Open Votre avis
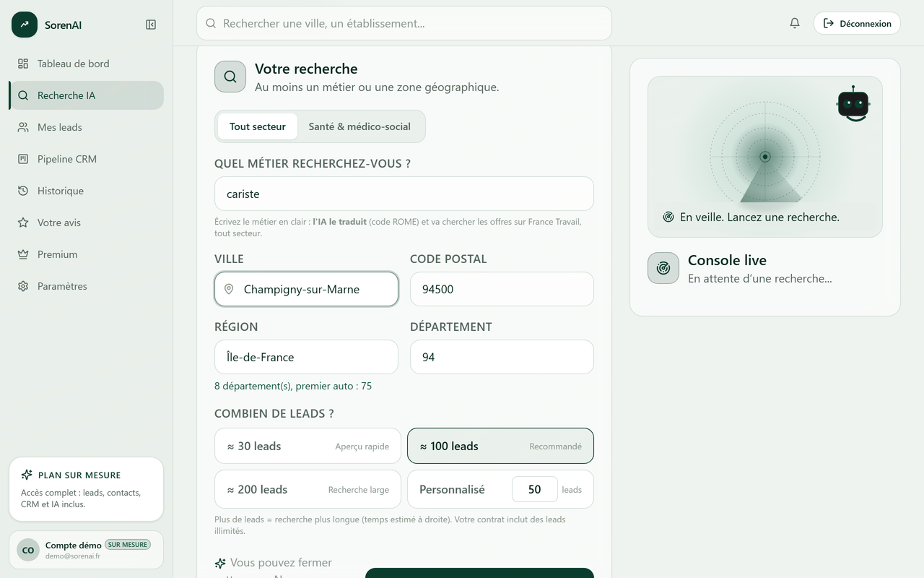Viewport: 924px width, 578px height. [x=87, y=223]
